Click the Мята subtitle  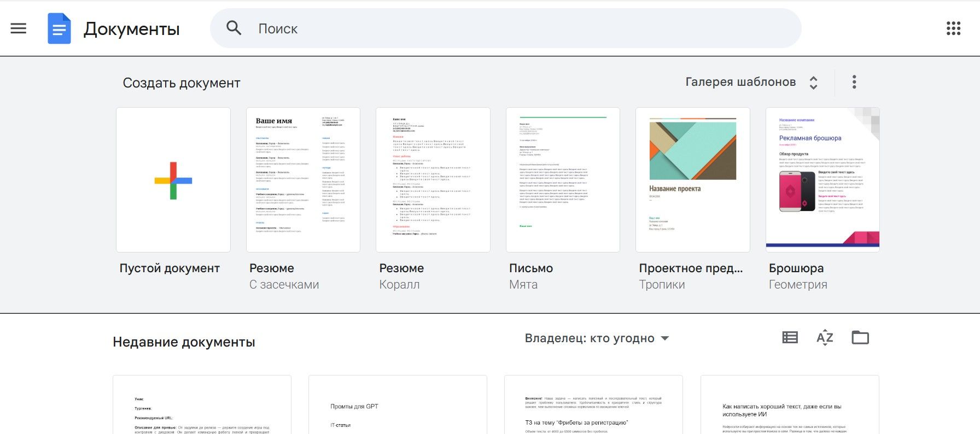523,285
